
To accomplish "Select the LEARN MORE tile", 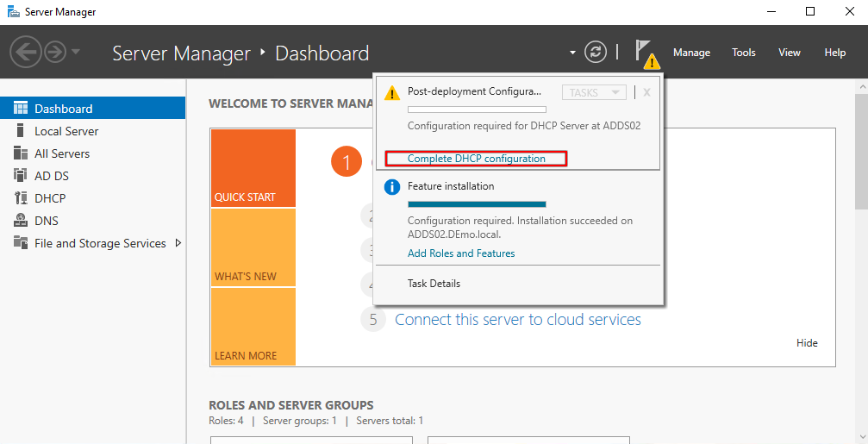I will 253,327.
